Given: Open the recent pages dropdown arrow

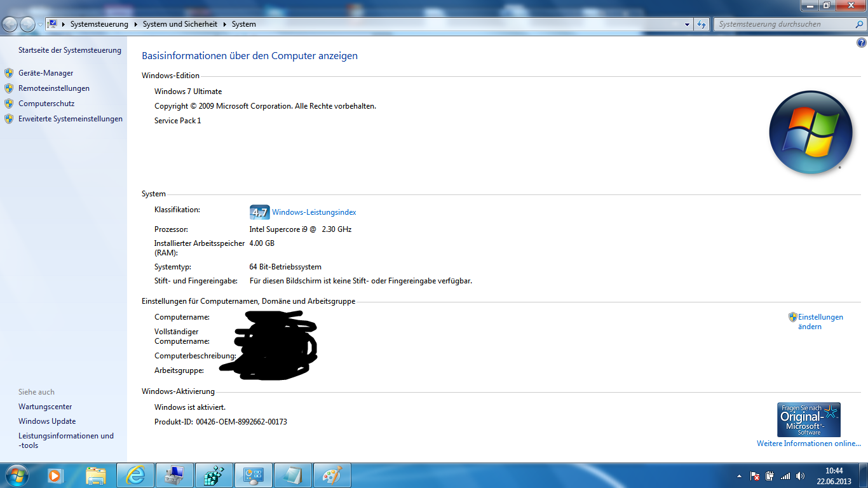Looking at the screenshot, I should [40, 24].
